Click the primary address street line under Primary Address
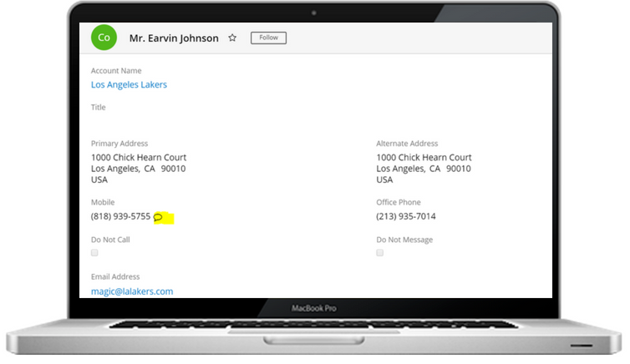 point(139,157)
